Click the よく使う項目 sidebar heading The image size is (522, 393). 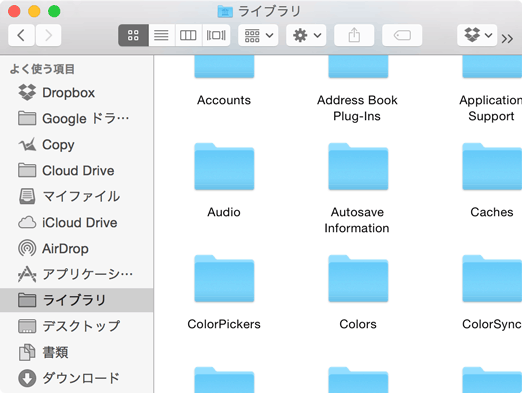[42, 69]
